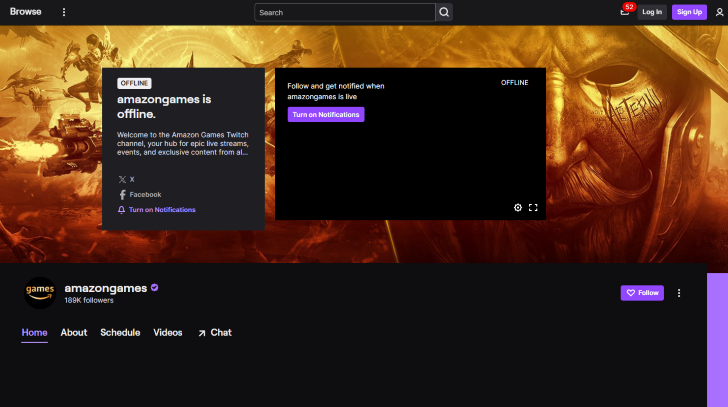Focus the Search input field

point(345,13)
